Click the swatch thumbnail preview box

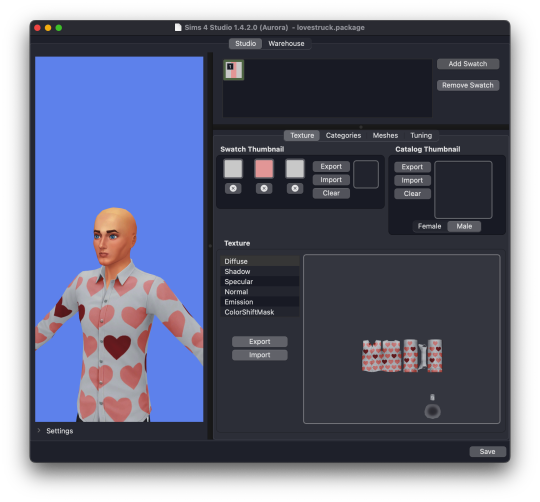(366, 174)
